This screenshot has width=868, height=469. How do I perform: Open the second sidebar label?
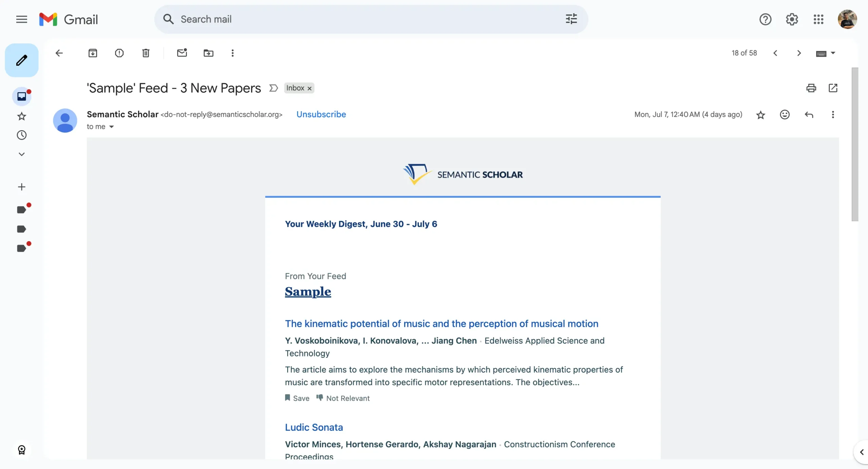pyautogui.click(x=22, y=229)
